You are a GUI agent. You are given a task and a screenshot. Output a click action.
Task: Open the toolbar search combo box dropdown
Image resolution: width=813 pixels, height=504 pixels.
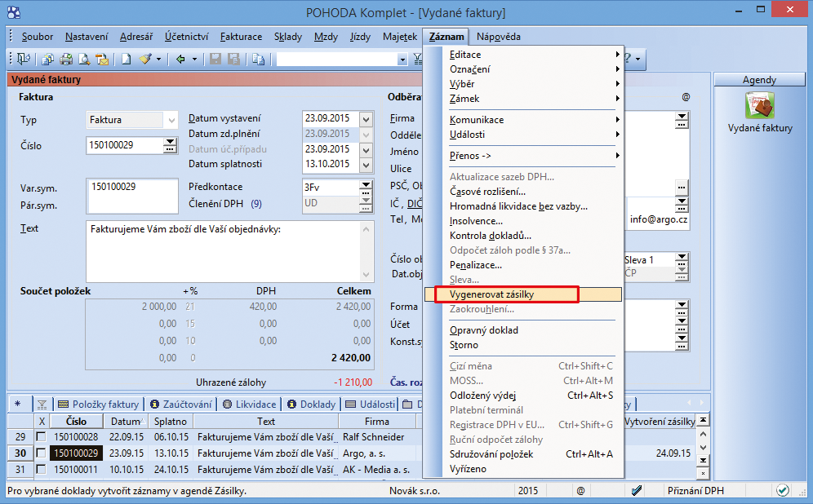coord(402,60)
